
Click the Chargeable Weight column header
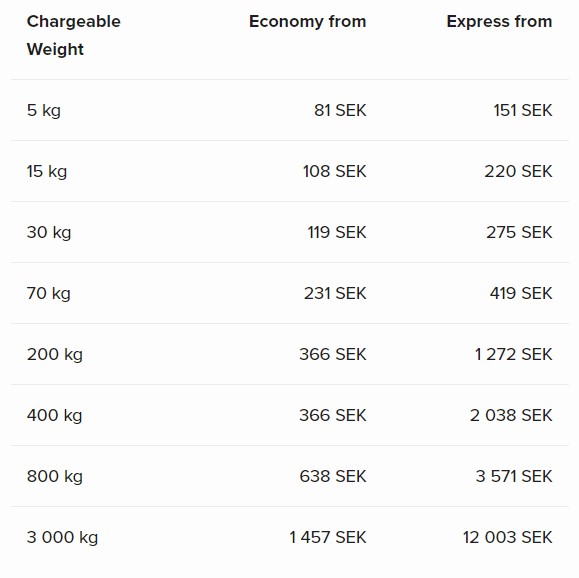74,35
